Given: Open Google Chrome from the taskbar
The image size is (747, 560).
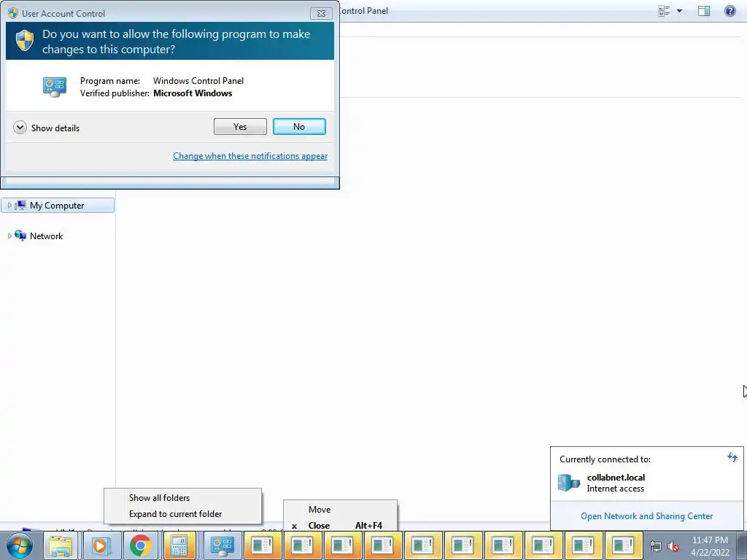Looking at the screenshot, I should [x=141, y=545].
